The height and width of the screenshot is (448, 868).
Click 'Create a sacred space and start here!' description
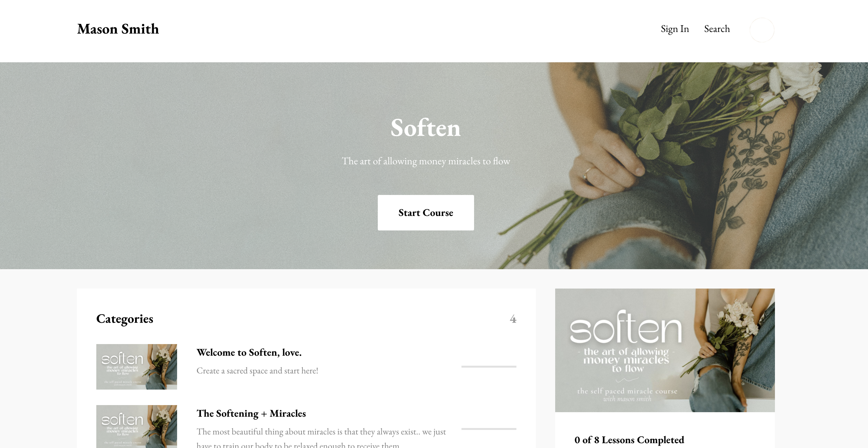(257, 371)
